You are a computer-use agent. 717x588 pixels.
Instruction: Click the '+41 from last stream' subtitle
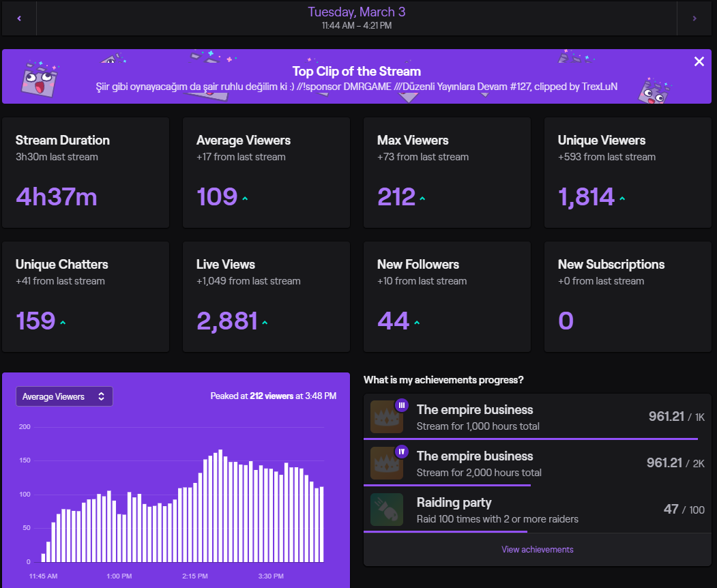pos(60,281)
